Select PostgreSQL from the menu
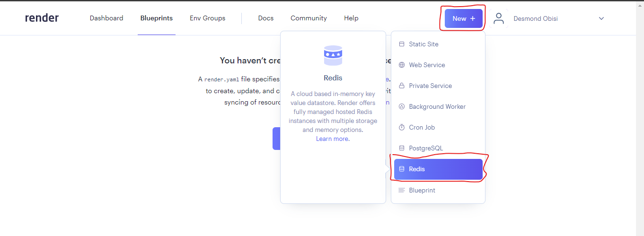The width and height of the screenshot is (644, 236). click(x=438, y=148)
